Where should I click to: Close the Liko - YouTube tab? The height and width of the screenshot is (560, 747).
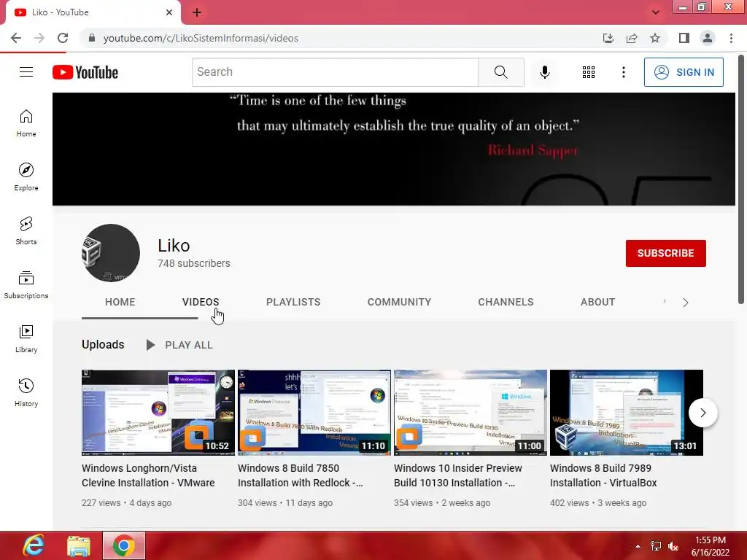point(169,12)
